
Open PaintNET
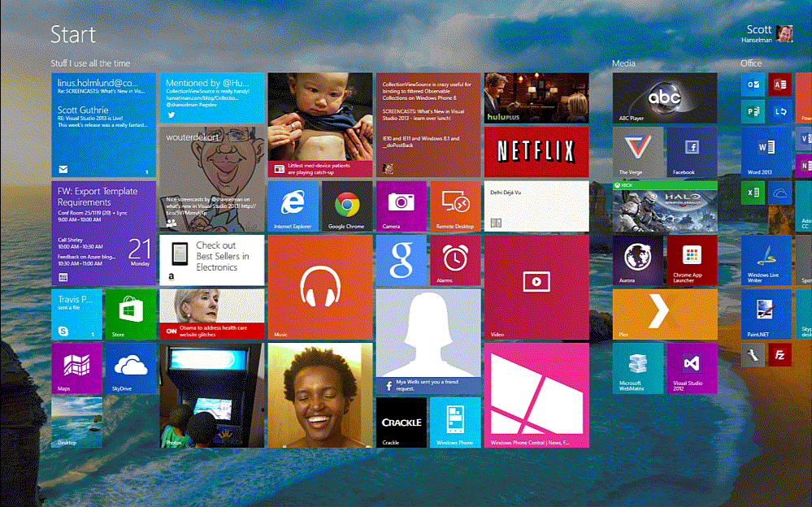coord(765,314)
